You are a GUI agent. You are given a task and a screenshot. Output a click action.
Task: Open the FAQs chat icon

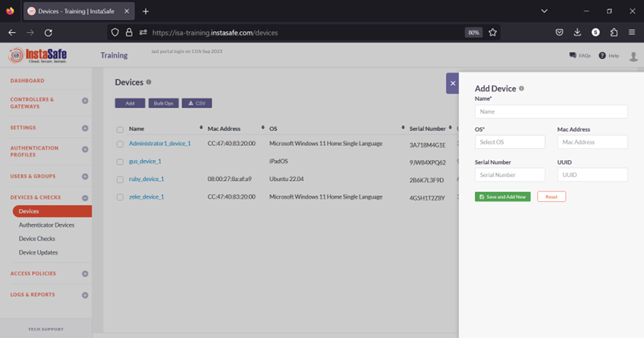(x=573, y=56)
